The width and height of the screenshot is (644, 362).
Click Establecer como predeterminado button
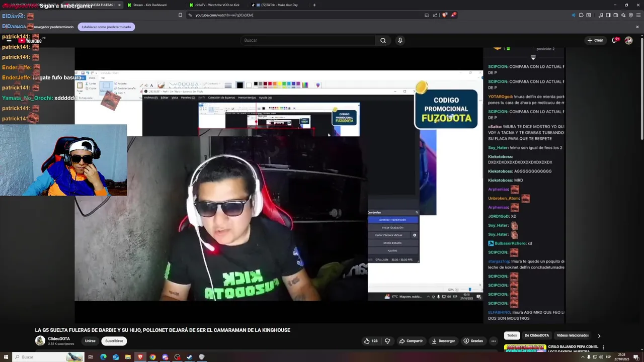point(106,27)
